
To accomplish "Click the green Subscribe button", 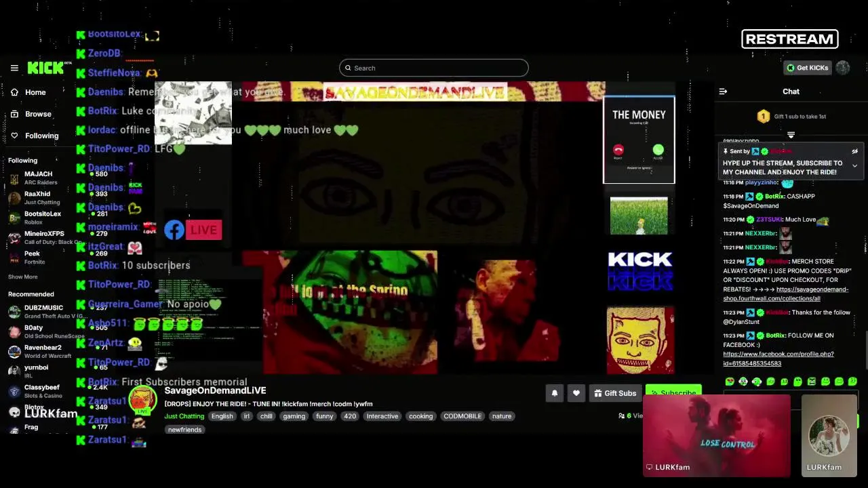I will (673, 392).
